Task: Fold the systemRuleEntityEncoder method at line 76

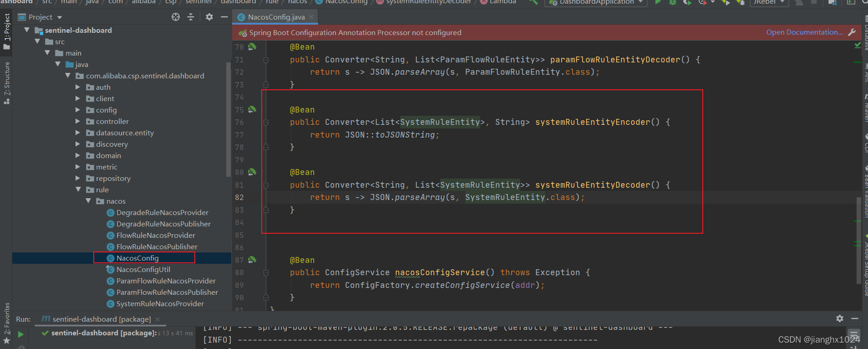Action: 266,122
